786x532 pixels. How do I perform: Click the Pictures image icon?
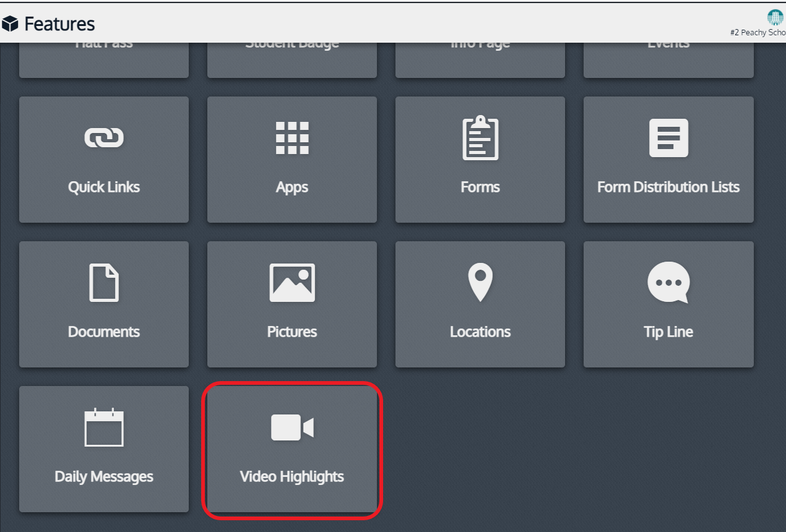(x=292, y=283)
